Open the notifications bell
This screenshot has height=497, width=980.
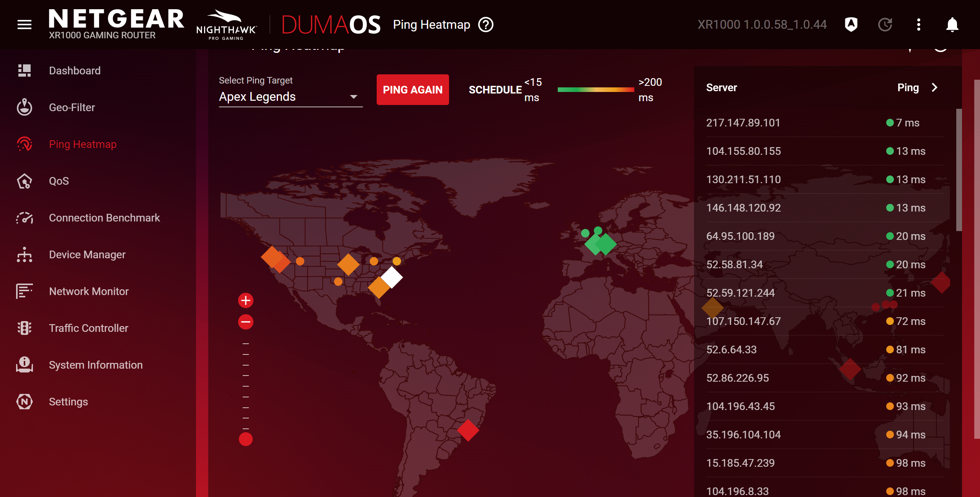(x=952, y=25)
